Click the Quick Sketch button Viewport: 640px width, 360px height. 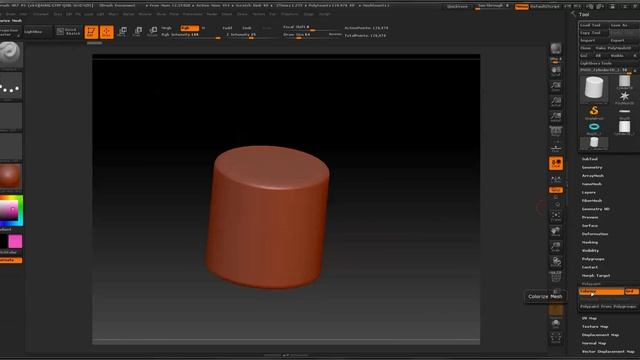pos(69,31)
